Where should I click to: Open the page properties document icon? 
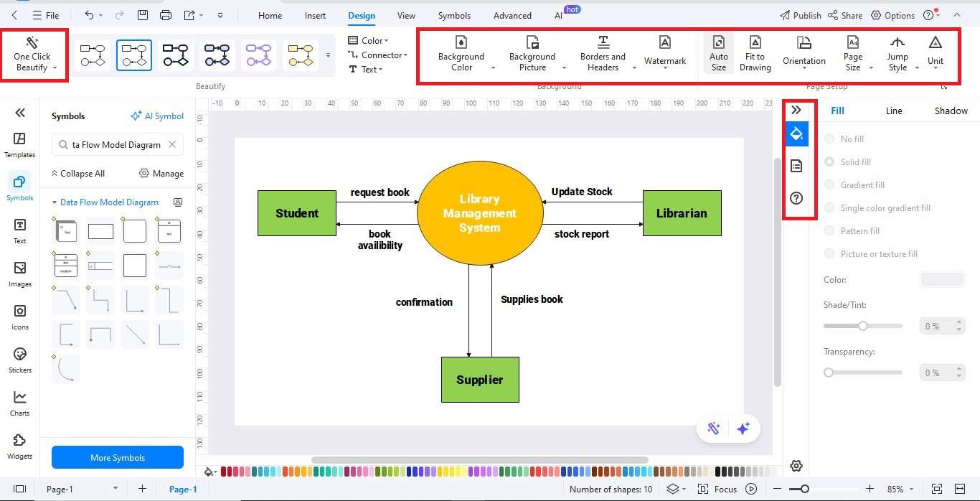(x=796, y=166)
